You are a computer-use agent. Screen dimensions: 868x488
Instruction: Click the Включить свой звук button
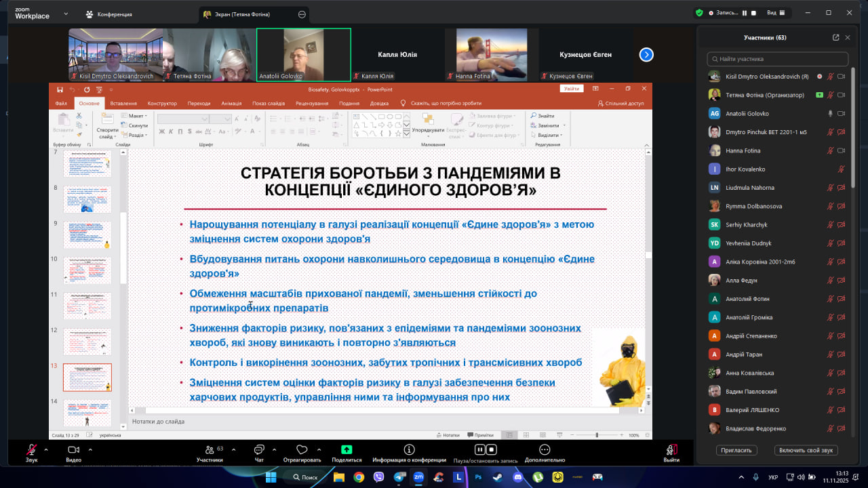(x=806, y=450)
